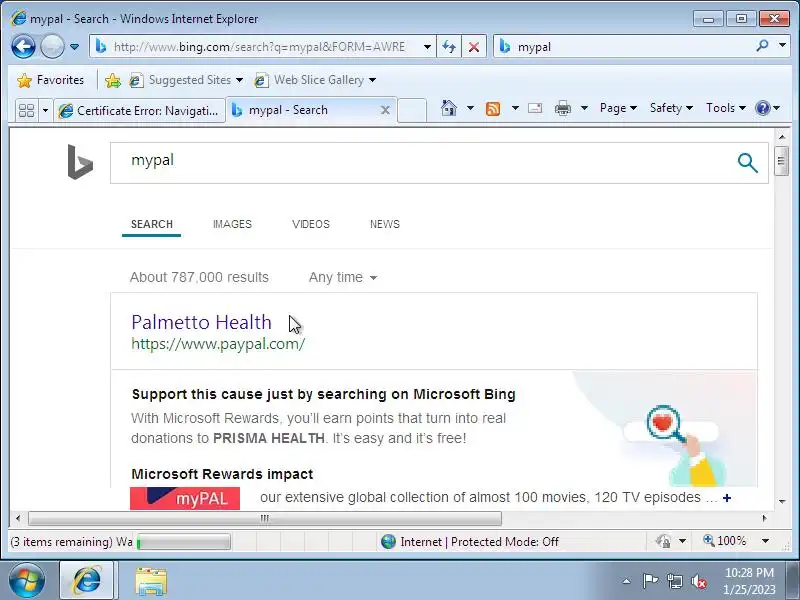This screenshot has width=800, height=600.
Task: Click the vertical scrollbar thumb
Action: point(781,161)
